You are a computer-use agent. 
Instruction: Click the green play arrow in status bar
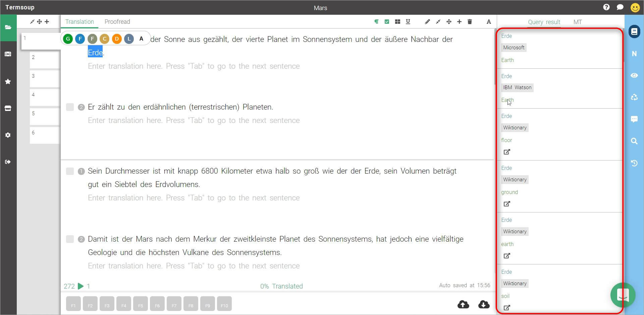[x=80, y=286]
